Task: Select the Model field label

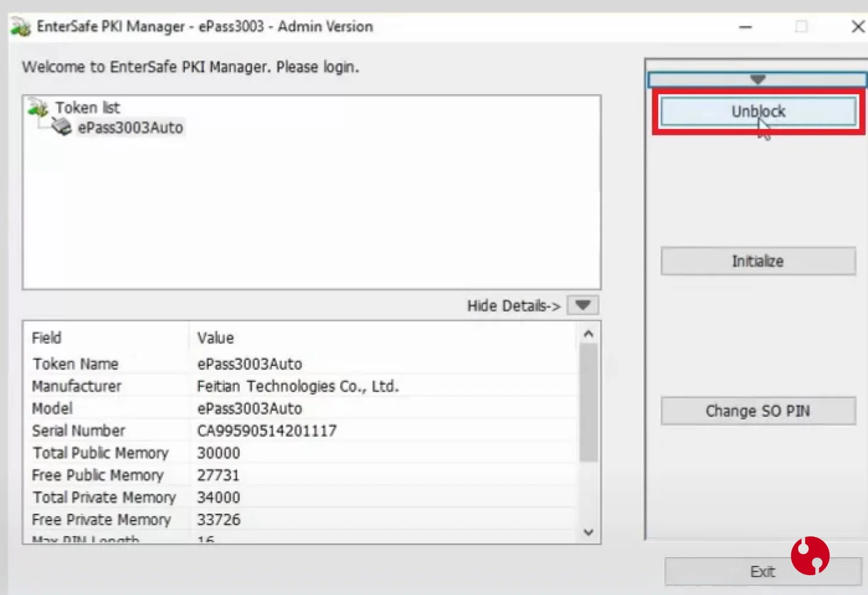Action: tap(52, 408)
